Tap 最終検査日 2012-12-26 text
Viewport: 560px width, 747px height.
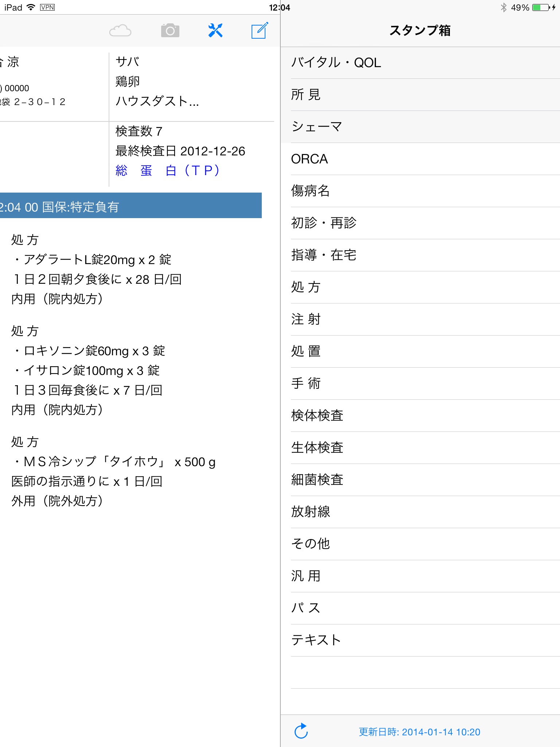180,151
